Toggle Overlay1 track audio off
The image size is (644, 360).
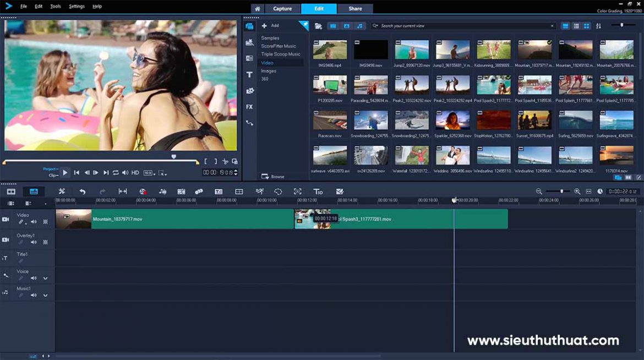[x=34, y=242]
